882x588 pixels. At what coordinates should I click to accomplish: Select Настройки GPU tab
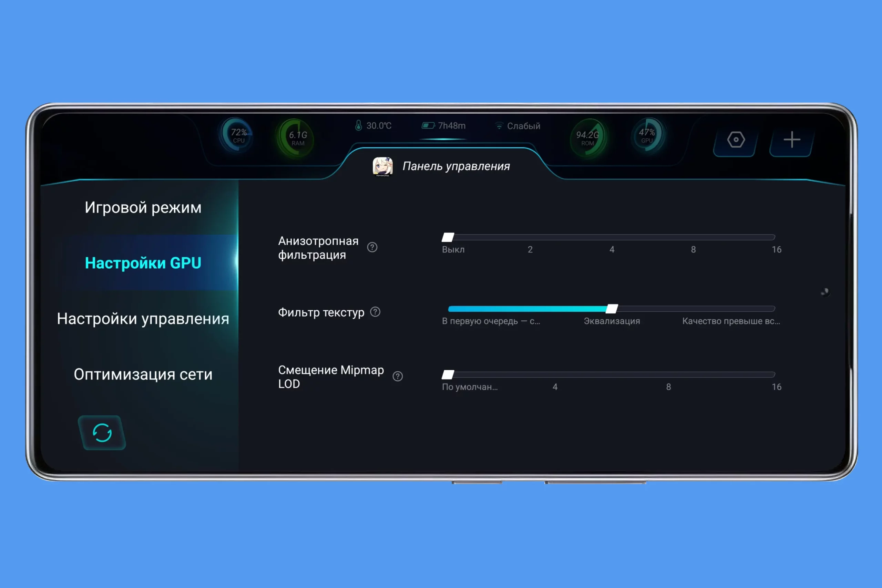tap(143, 263)
